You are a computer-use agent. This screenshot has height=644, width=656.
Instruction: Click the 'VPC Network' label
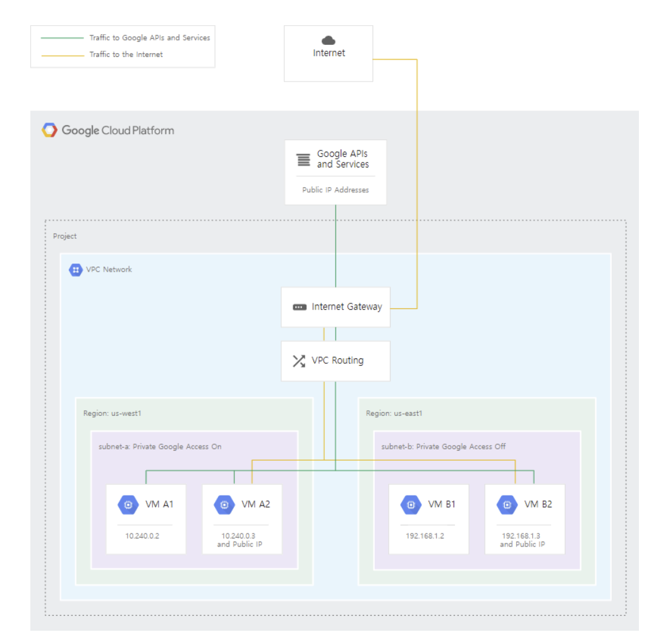tap(109, 269)
